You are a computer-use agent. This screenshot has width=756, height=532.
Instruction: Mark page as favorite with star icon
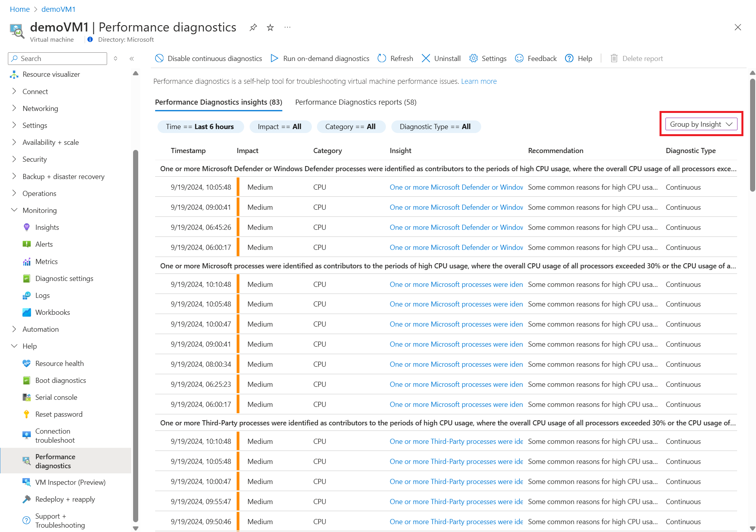270,27
